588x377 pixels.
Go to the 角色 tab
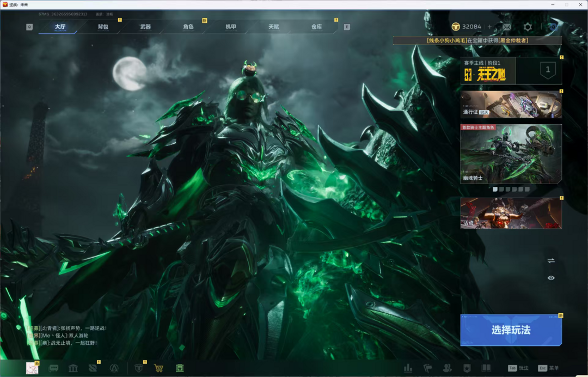[x=188, y=27]
